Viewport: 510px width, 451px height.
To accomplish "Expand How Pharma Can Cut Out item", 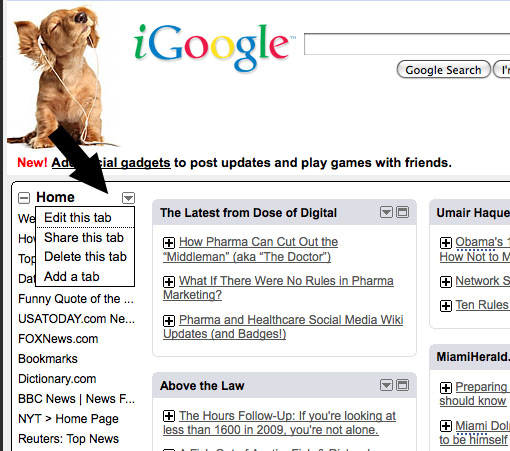I will pyautogui.click(x=169, y=243).
